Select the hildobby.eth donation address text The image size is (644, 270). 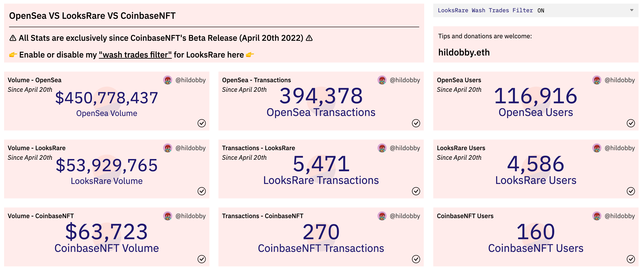[x=464, y=53]
